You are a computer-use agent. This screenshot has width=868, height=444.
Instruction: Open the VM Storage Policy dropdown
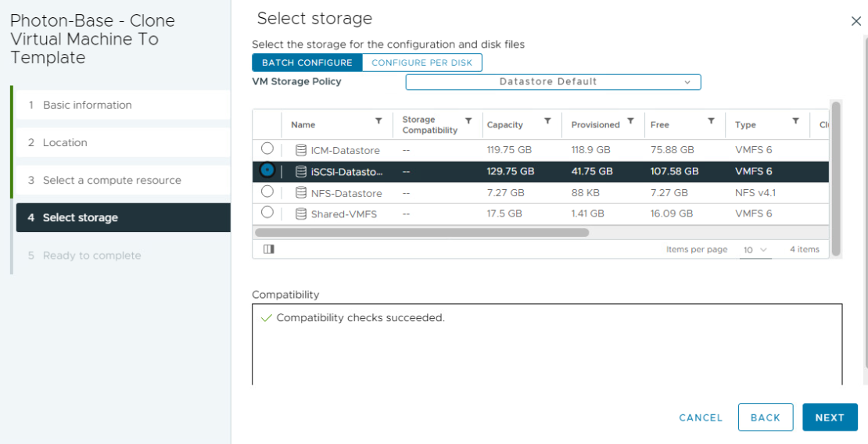tap(554, 82)
